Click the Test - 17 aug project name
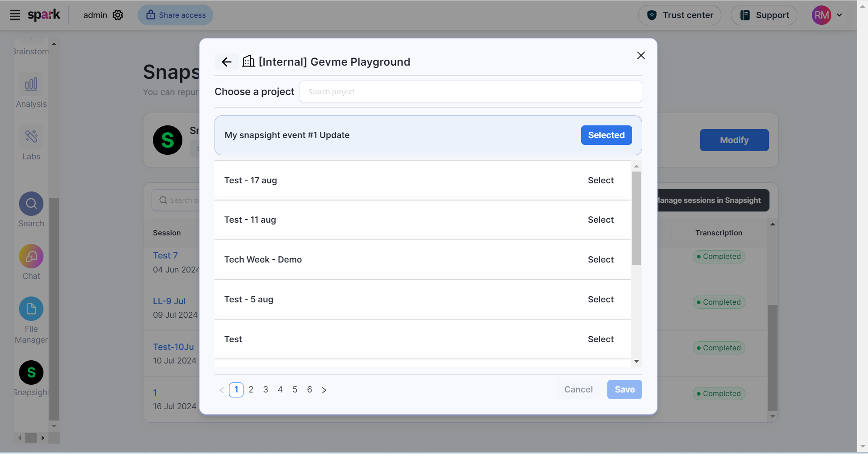 (x=251, y=180)
